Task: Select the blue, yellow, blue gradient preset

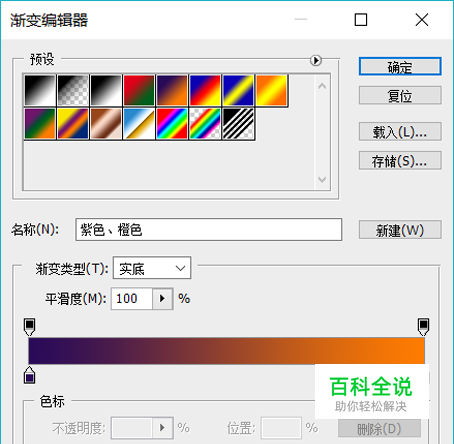Action: point(238,90)
